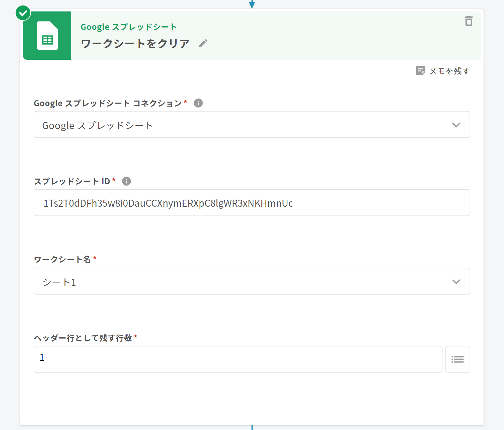Screen dimensions: 504x430
Task: Click the green checkmark status badge
Action: [23, 13]
